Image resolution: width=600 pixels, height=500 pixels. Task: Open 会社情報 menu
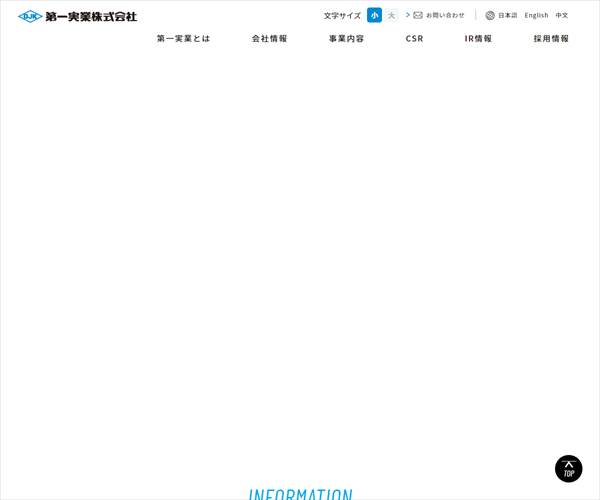pos(269,39)
